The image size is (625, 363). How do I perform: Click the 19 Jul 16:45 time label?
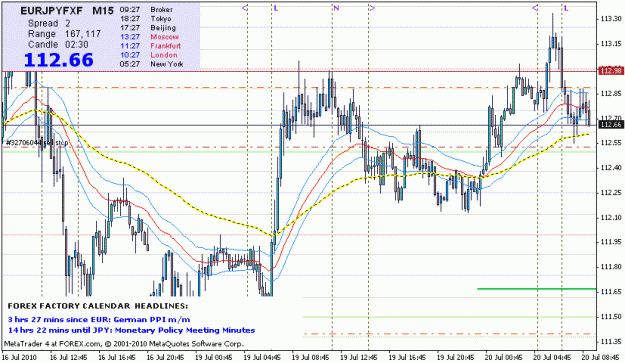coord(407,357)
